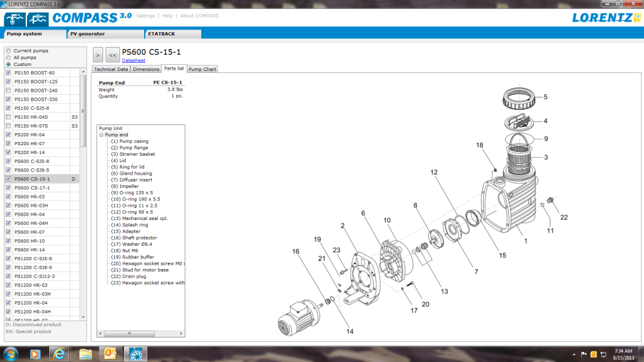Open About COMPASS
This screenshot has height=362, width=644.
coord(199,16)
